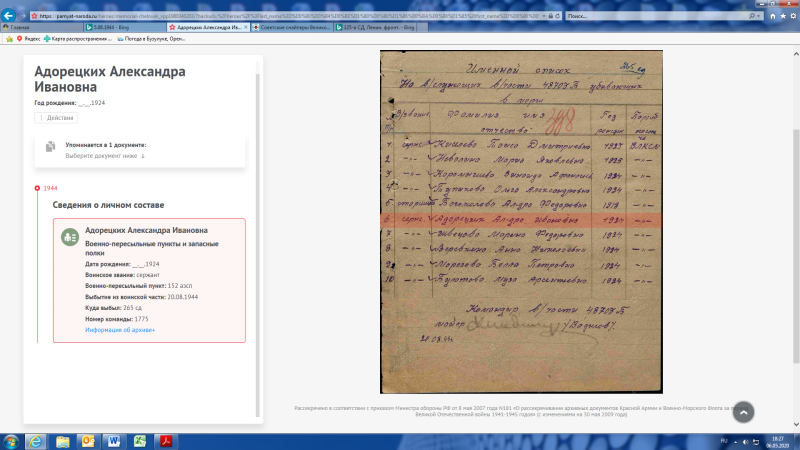Open the browser Tools gear icon
Image resolution: width=800 pixels, height=450 pixels.
[793, 16]
